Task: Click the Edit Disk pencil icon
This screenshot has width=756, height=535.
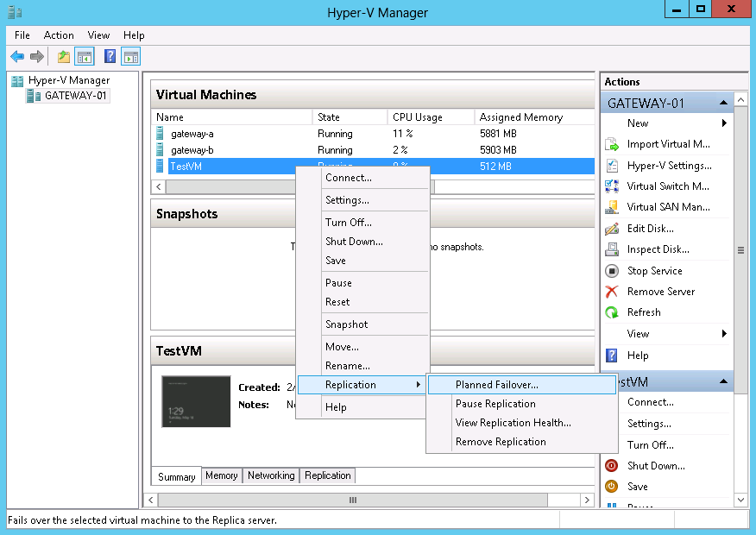Action: click(612, 229)
